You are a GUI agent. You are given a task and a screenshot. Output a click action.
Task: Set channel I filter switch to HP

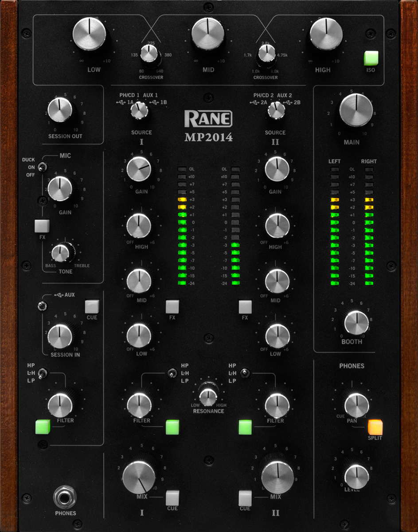172,374
